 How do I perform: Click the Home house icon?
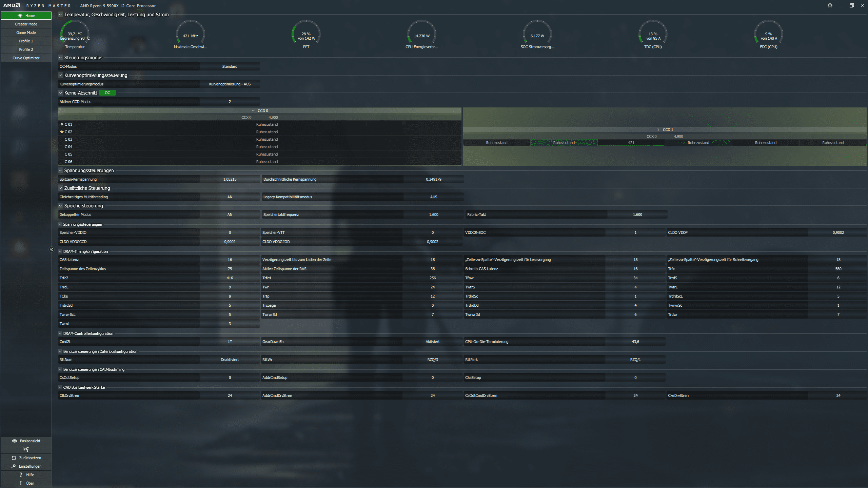click(20, 16)
